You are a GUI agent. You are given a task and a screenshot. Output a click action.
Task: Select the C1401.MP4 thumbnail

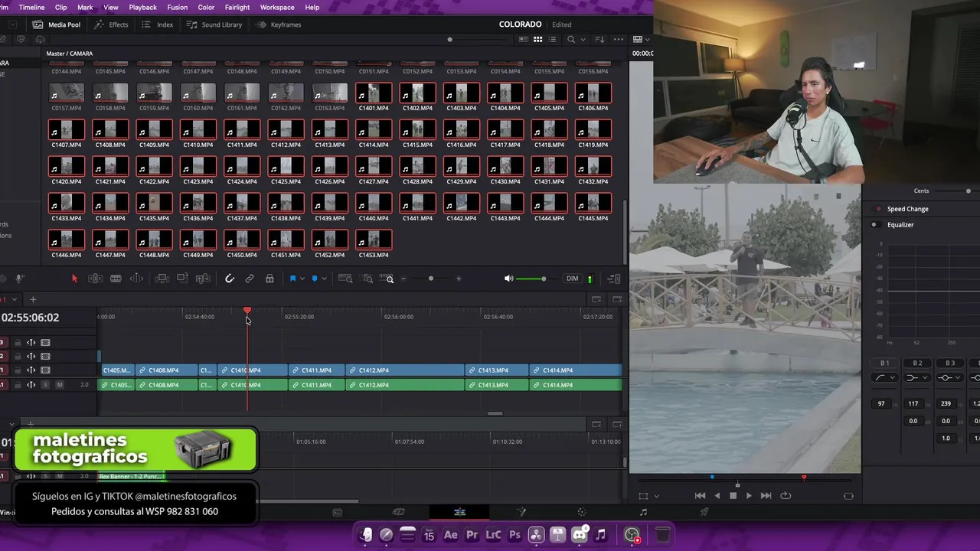pyautogui.click(x=374, y=93)
